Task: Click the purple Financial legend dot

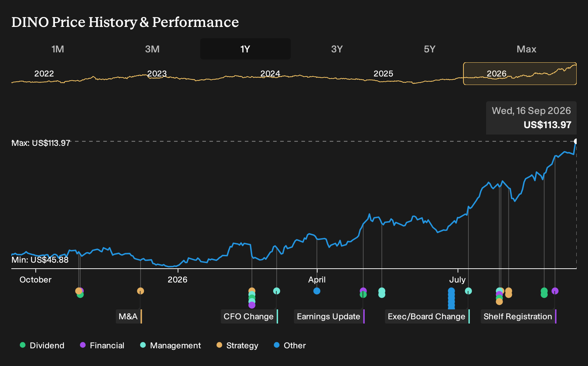Action: pyautogui.click(x=83, y=345)
